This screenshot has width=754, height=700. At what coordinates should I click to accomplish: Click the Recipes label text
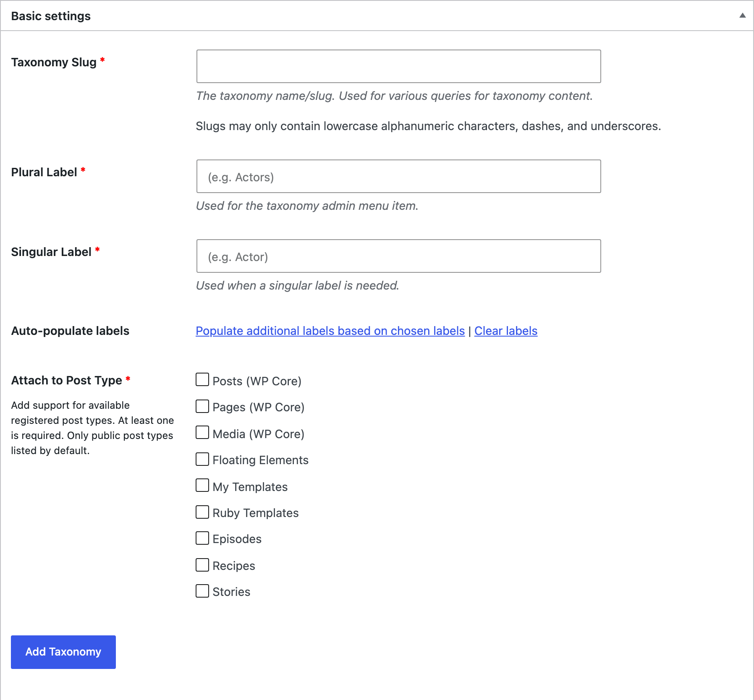click(x=234, y=566)
